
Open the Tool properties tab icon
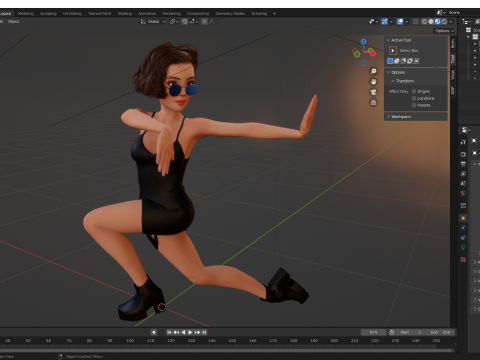(x=463, y=142)
